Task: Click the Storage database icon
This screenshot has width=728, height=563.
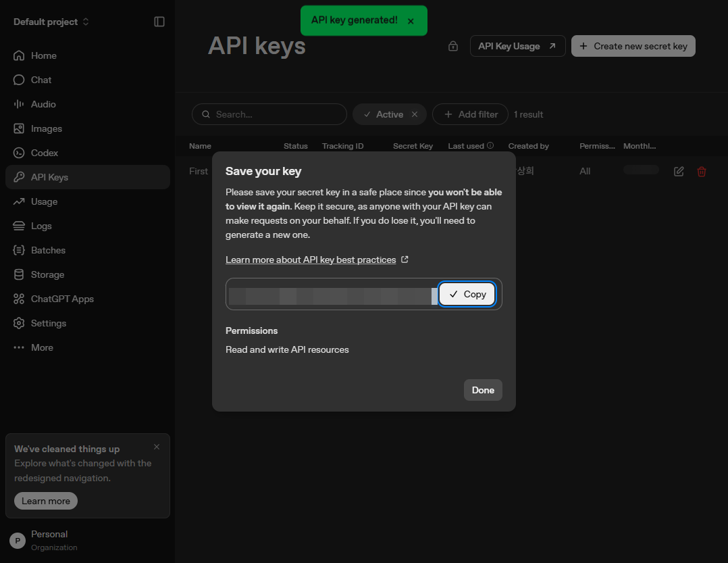Action: pyautogui.click(x=19, y=274)
